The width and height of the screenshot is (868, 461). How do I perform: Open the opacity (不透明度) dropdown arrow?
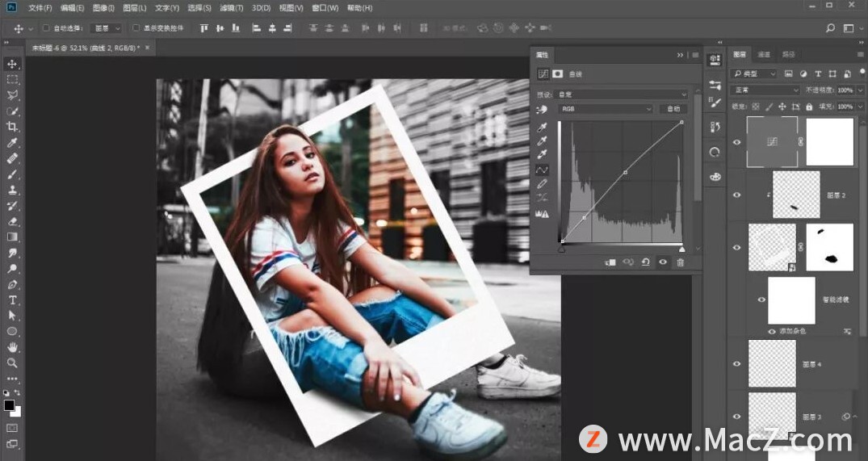point(860,90)
